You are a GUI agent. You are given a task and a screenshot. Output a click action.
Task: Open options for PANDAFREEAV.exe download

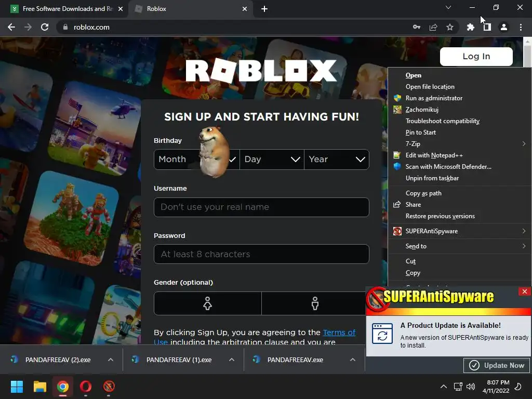[x=353, y=360]
